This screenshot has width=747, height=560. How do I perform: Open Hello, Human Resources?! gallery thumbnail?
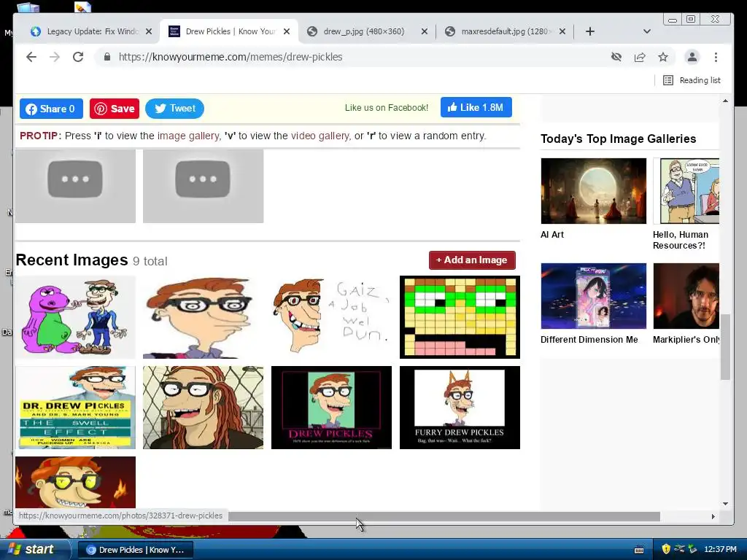click(686, 191)
